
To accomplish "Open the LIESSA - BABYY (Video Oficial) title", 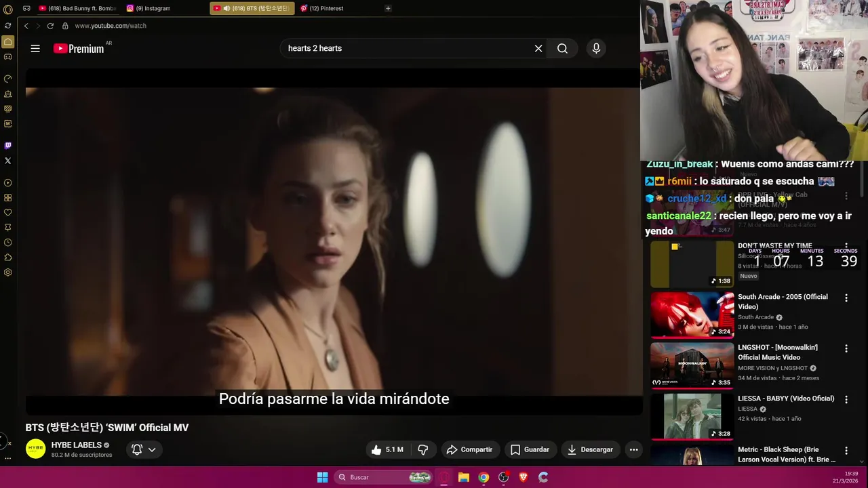I will [x=786, y=399].
